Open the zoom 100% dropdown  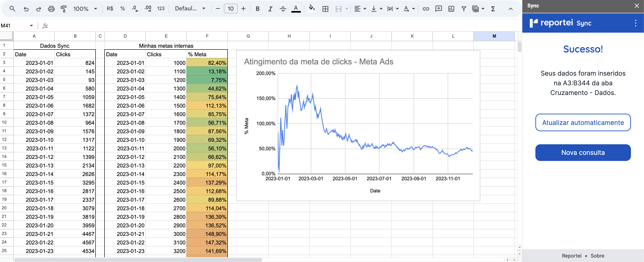click(85, 9)
